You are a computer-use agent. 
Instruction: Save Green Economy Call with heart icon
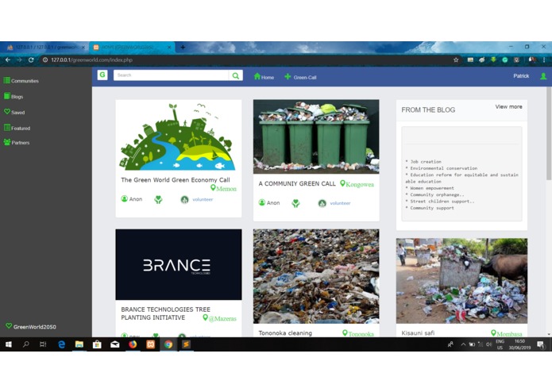(158, 200)
